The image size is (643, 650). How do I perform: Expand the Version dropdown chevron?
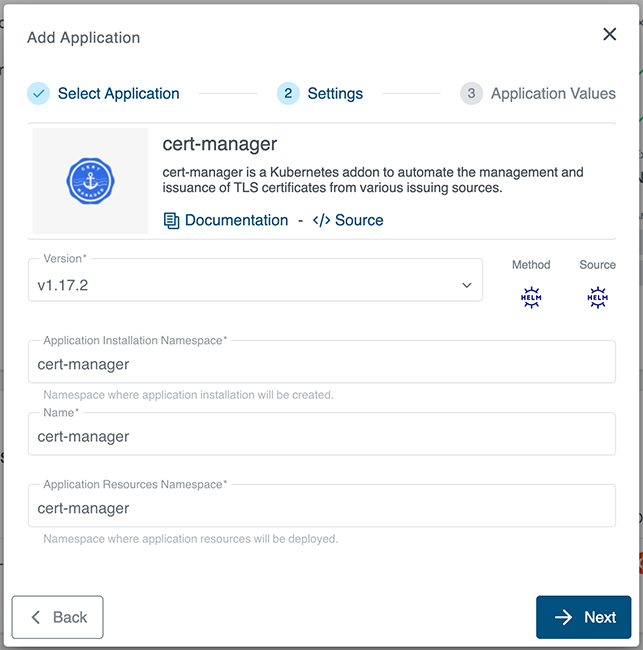[466, 286]
